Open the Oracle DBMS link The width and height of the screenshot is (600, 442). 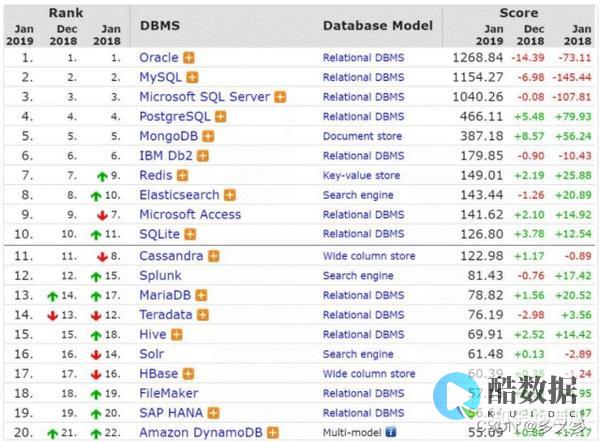tap(159, 58)
